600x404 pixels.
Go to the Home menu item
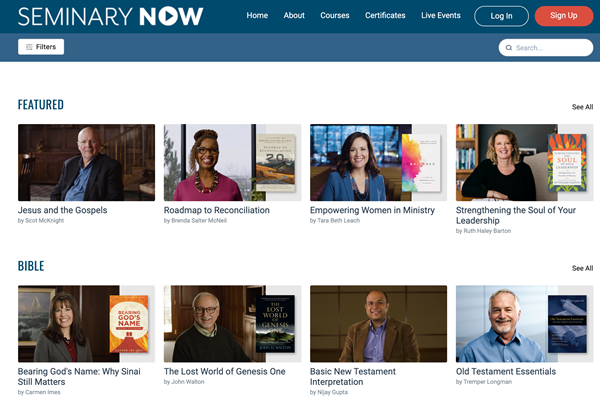(x=257, y=15)
